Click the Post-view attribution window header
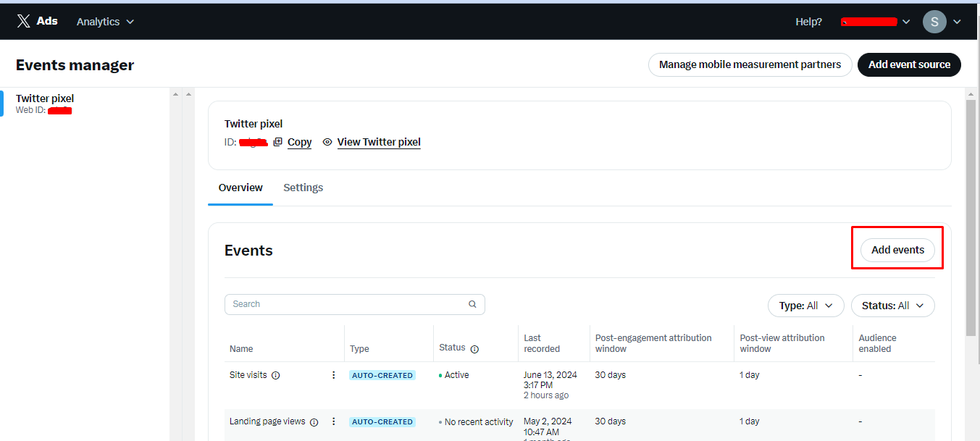This screenshot has width=980, height=441. click(x=782, y=343)
